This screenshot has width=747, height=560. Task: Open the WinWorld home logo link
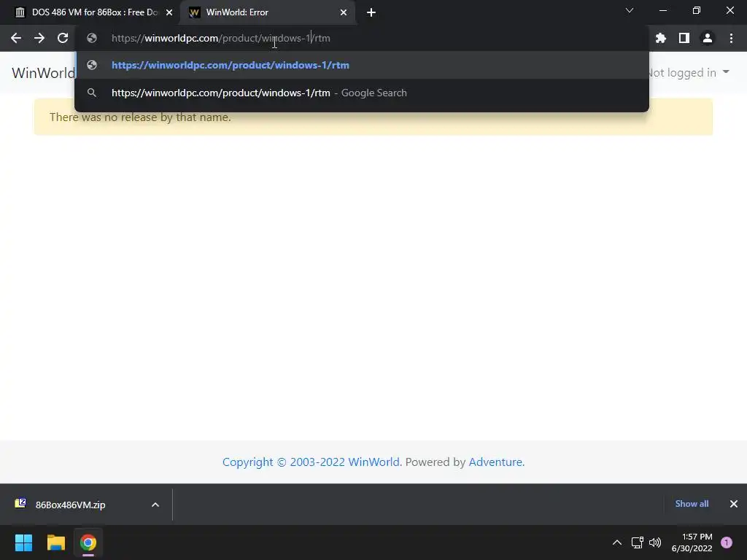point(43,73)
